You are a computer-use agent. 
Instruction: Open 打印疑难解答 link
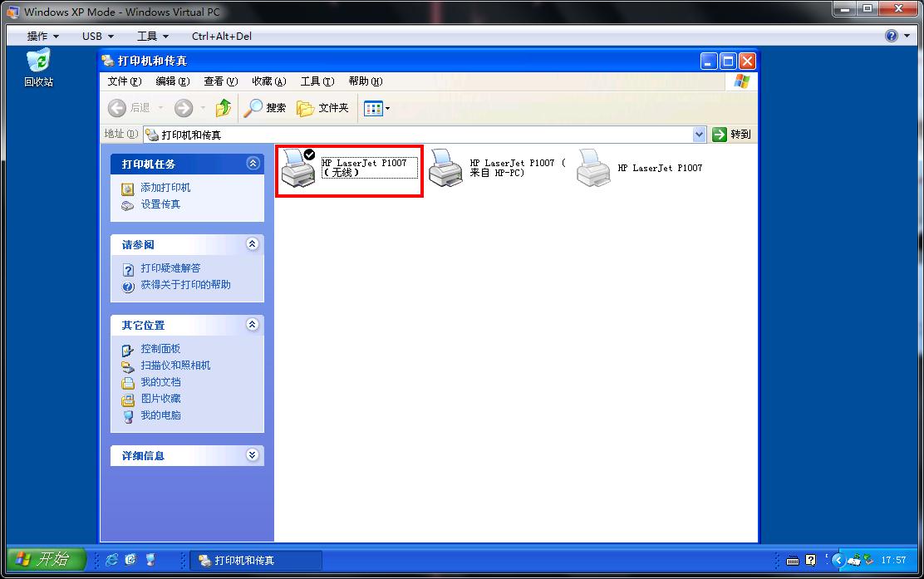tap(170, 268)
